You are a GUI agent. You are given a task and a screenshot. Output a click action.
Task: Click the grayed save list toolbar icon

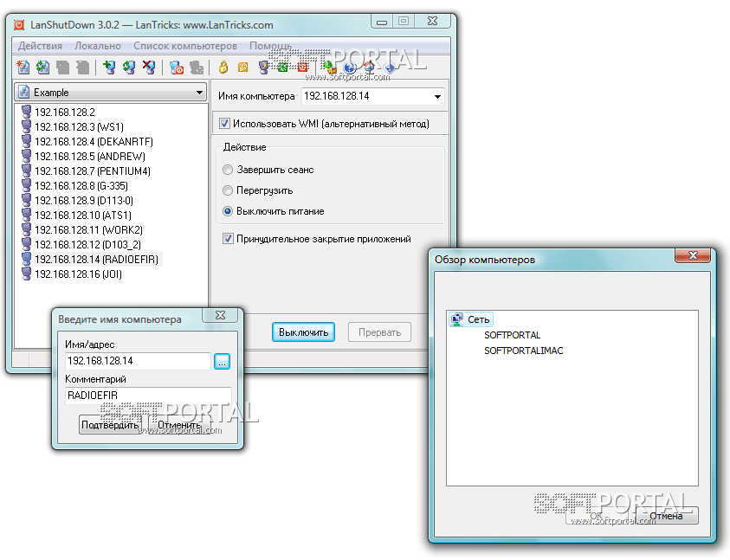click(63, 68)
